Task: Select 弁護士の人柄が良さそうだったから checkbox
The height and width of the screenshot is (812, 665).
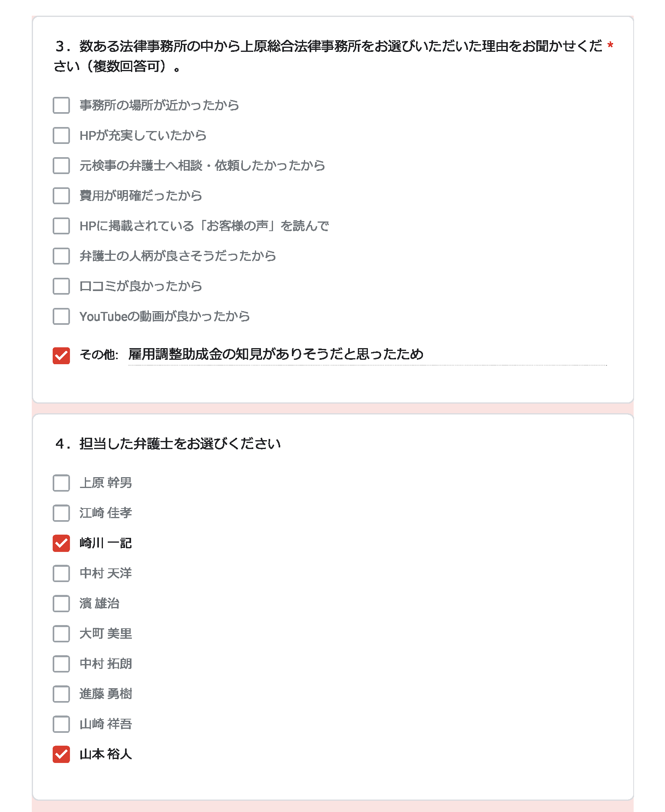Action: pos(61,256)
